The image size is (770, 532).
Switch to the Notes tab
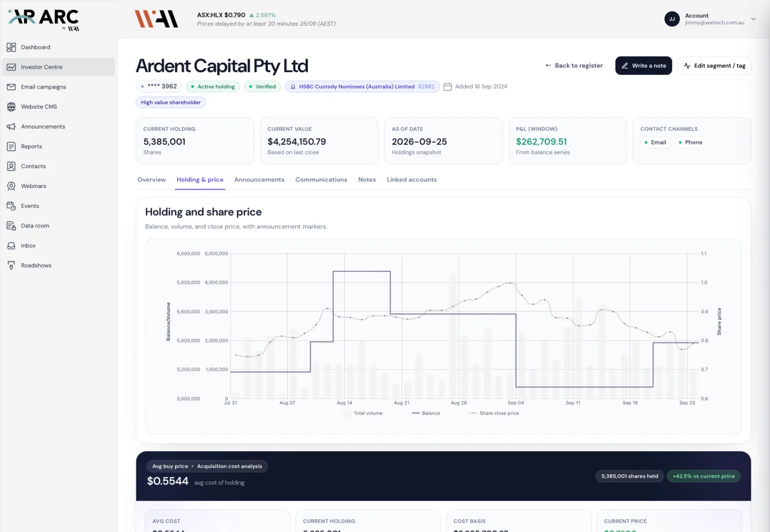coord(367,180)
